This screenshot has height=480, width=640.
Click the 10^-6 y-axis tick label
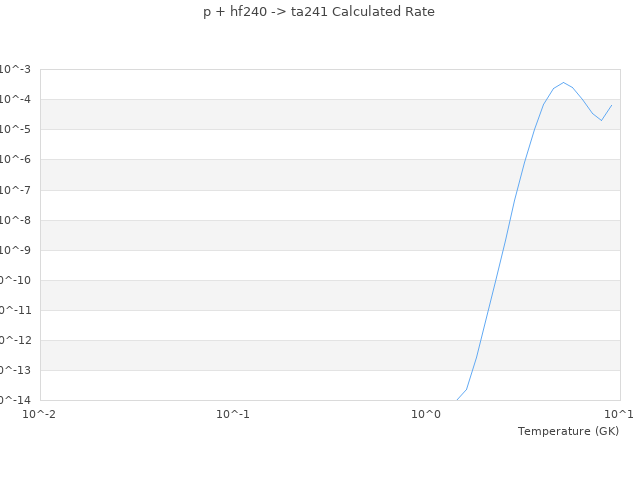15,159
